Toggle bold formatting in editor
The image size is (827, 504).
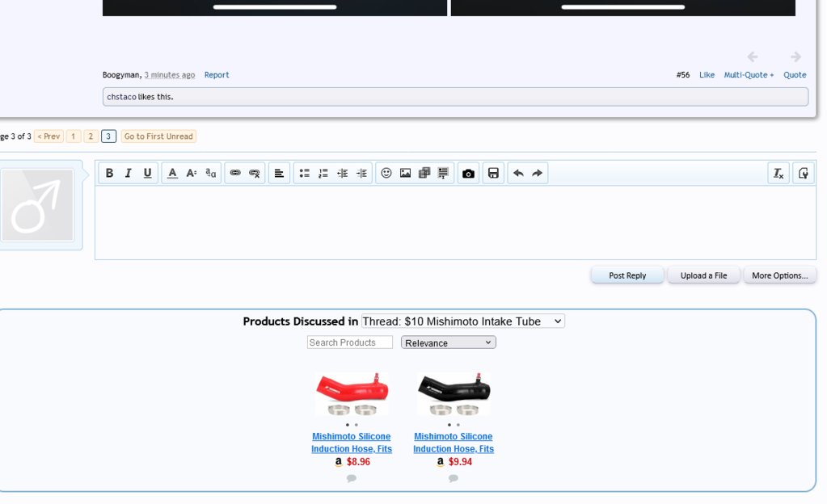click(109, 173)
